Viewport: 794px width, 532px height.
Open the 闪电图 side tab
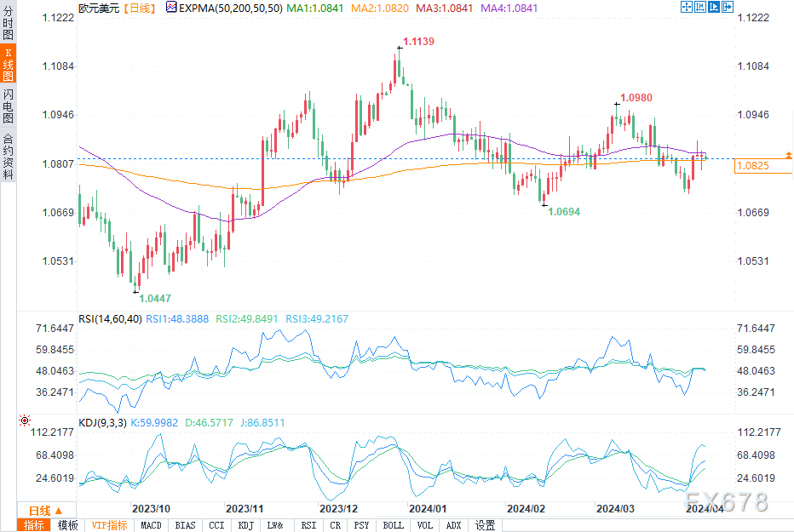pyautogui.click(x=9, y=106)
